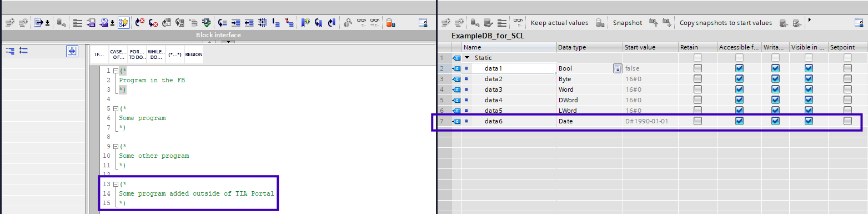Open the data type dropdown for data1
Image resolution: width=868 pixels, height=214 pixels.
coord(617,68)
